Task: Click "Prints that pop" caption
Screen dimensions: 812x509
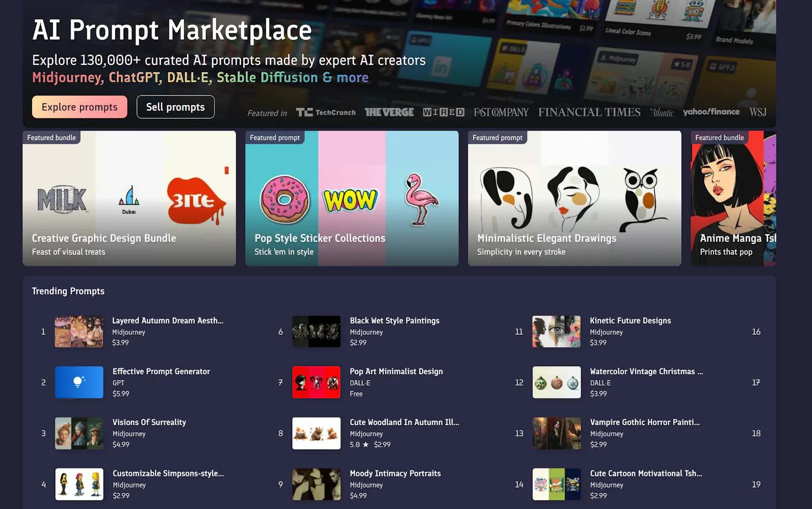Action: (x=726, y=252)
